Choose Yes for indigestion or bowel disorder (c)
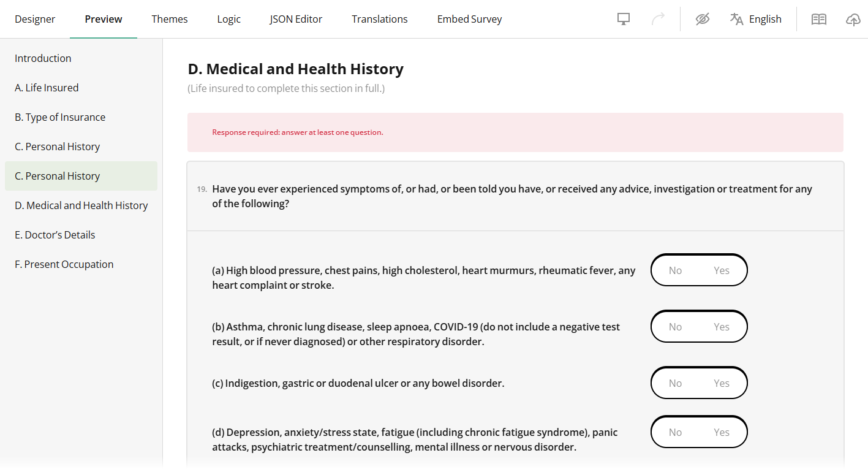The image size is (868, 469). [722, 383]
